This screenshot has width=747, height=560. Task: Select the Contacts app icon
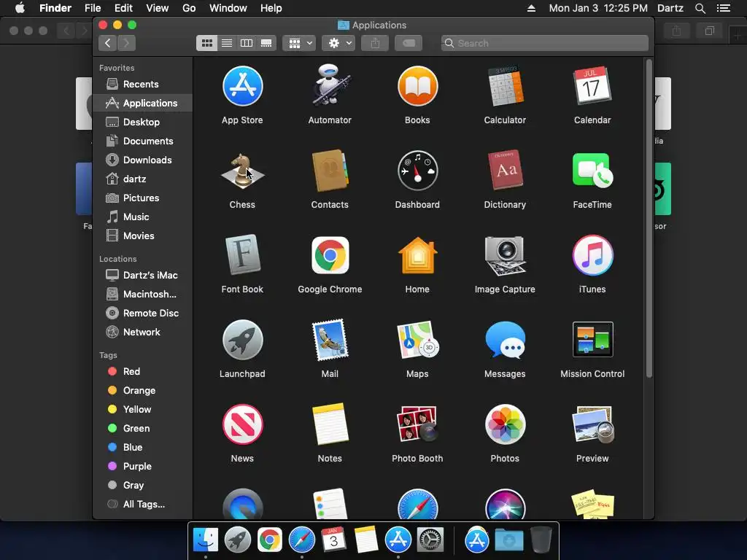[x=330, y=171]
